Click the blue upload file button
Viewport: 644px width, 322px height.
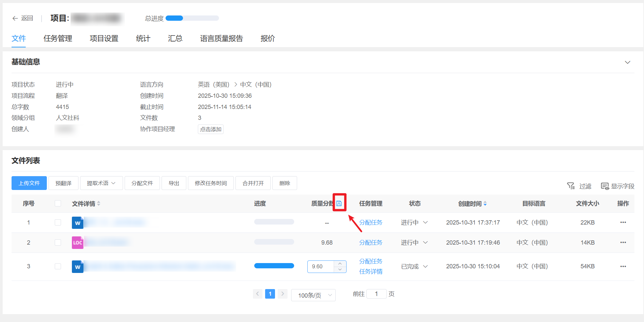pyautogui.click(x=29, y=183)
